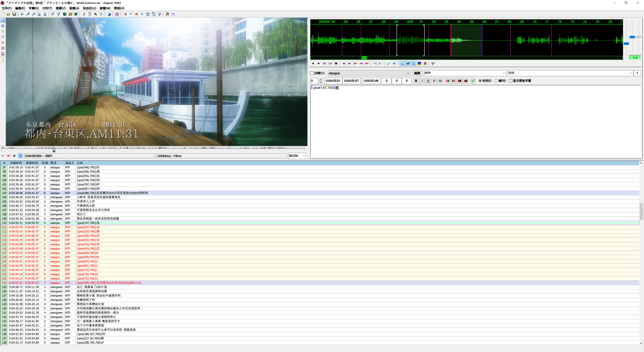
Task: Open the 字幕(S) menu
Action: click(34, 8)
